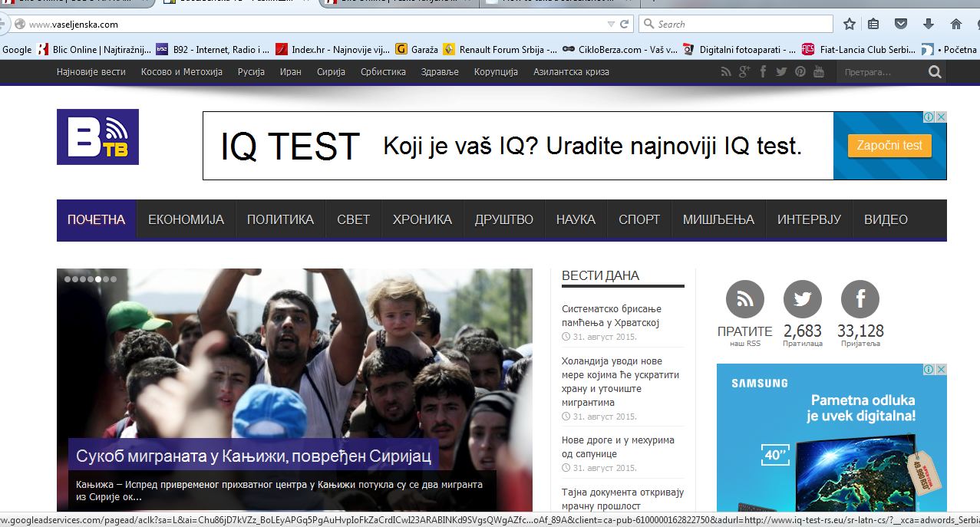Open the ПОЛИТИКА section
The image size is (980, 527).
280,220
